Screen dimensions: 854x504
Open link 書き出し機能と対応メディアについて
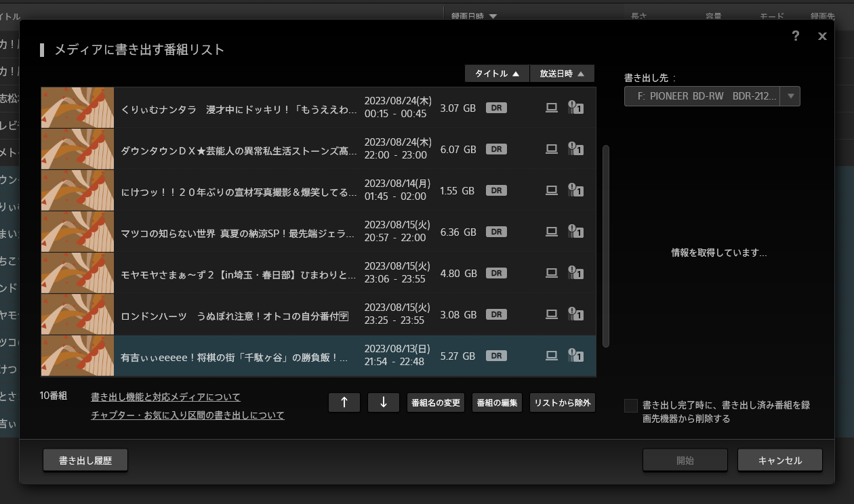[165, 397]
